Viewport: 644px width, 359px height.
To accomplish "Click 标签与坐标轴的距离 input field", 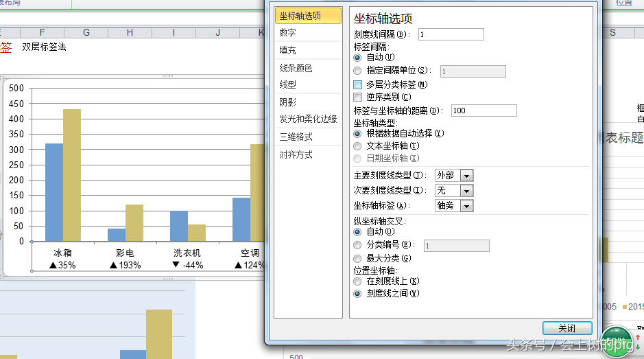I will point(484,111).
